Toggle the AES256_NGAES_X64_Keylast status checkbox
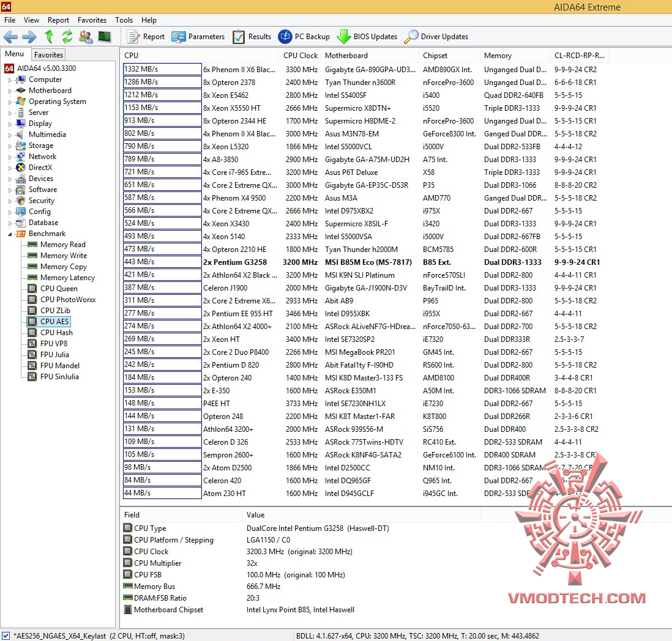The height and width of the screenshot is (641, 672). (6, 635)
